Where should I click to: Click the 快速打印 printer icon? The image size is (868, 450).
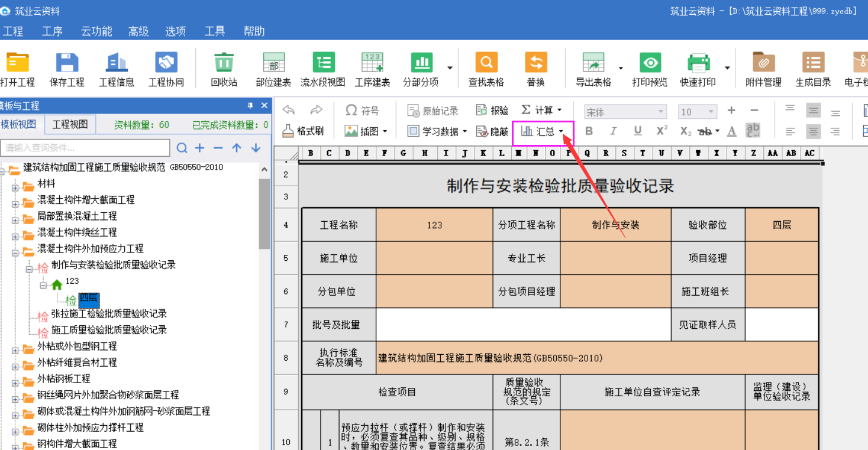tap(698, 63)
